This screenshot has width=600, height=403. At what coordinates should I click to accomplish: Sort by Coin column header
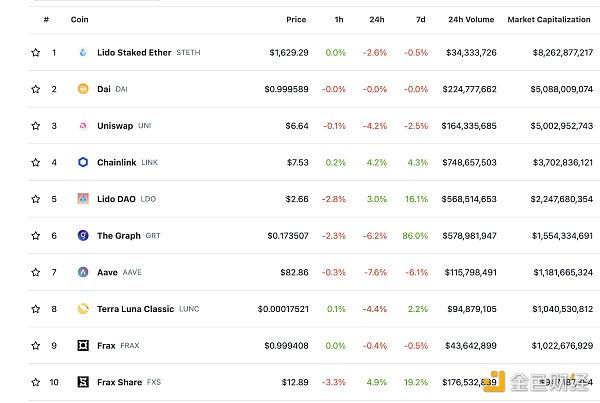pyautogui.click(x=79, y=19)
